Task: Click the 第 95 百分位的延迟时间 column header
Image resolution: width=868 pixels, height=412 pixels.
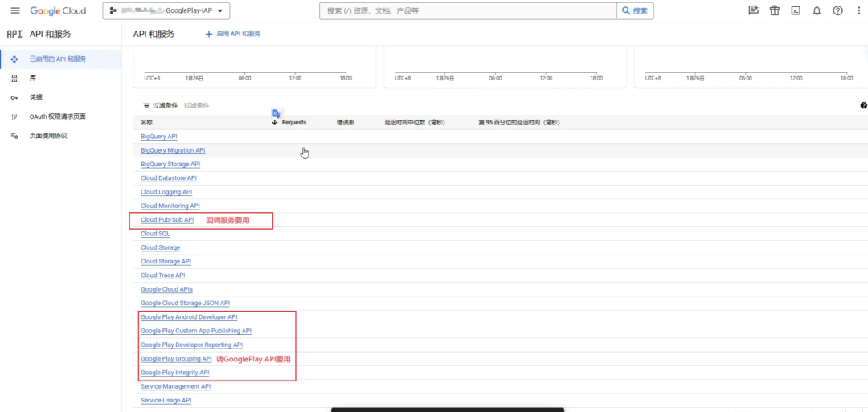Action: tap(519, 123)
